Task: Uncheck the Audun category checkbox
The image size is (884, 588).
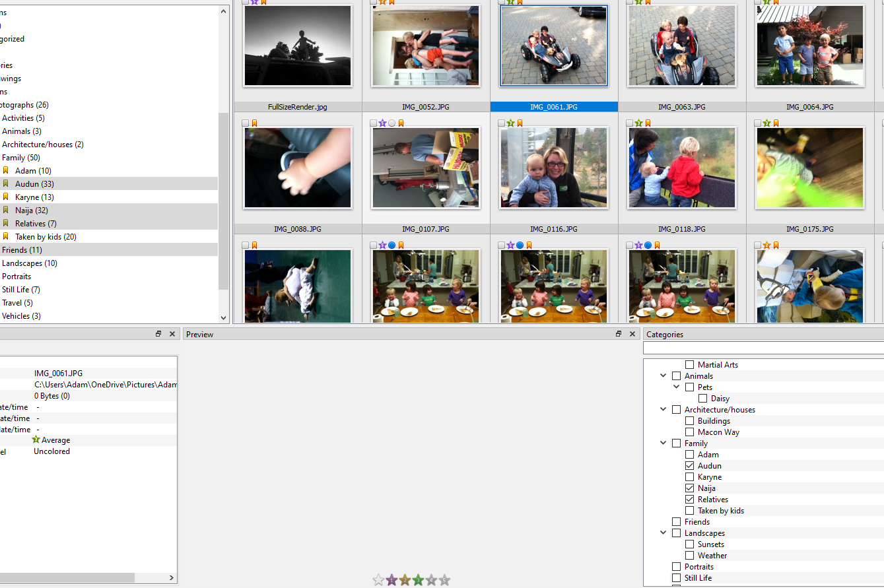Action: click(689, 466)
